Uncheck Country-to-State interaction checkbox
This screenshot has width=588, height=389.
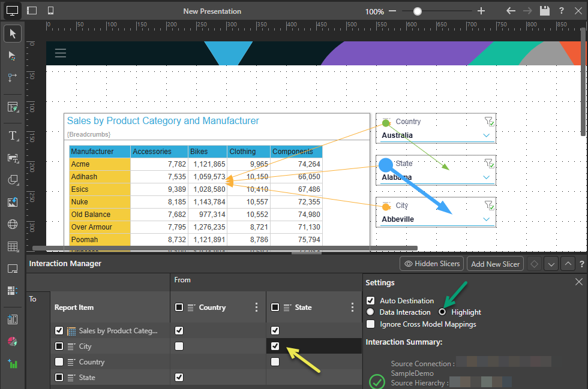pyautogui.click(x=179, y=377)
